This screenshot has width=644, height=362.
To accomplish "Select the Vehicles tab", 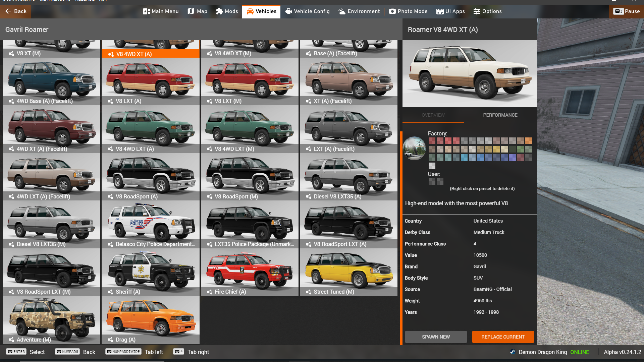I will coord(261,11).
